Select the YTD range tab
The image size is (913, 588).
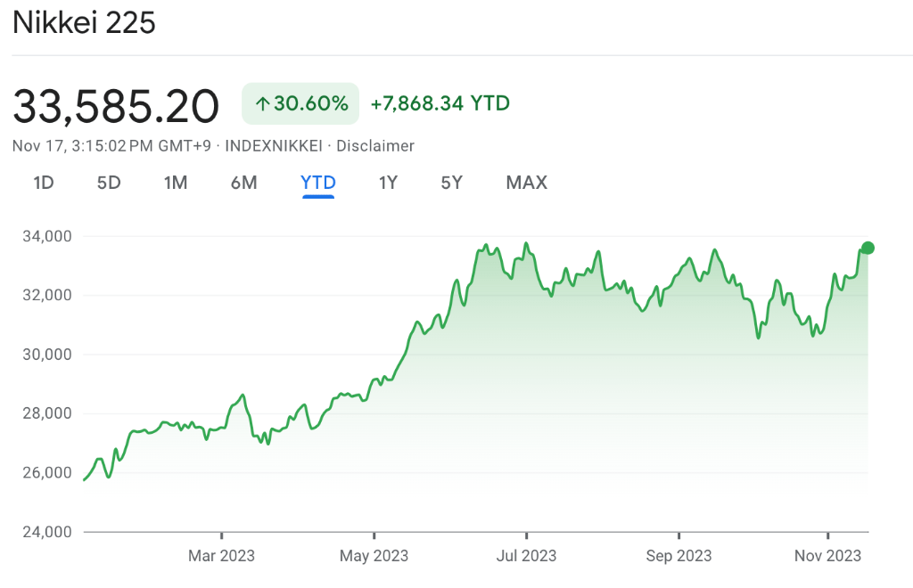(318, 183)
